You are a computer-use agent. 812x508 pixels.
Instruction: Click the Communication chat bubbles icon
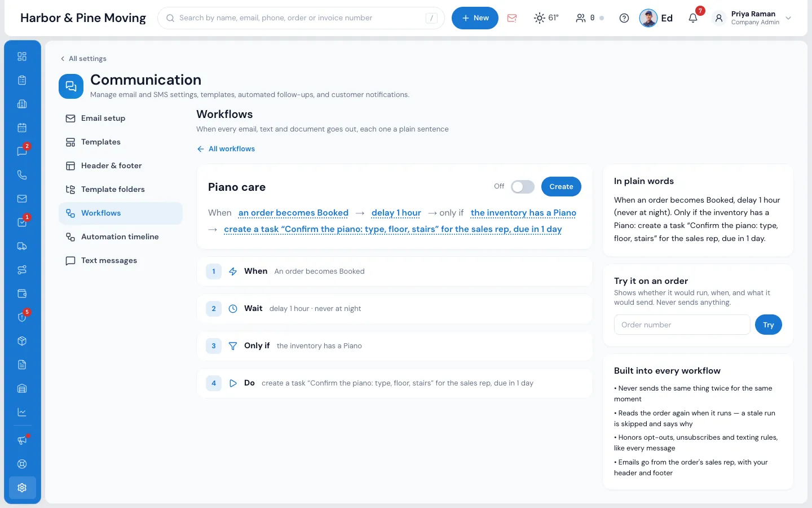[71, 86]
